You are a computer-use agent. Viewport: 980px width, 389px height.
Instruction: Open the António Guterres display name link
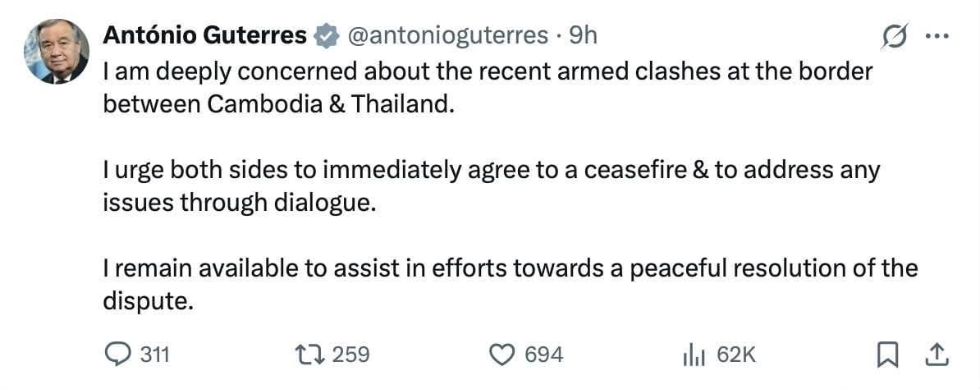point(205,36)
